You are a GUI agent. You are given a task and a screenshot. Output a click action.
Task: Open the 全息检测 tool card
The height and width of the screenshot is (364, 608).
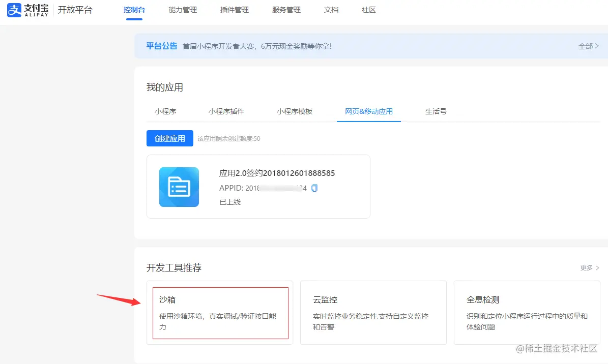pos(527,313)
